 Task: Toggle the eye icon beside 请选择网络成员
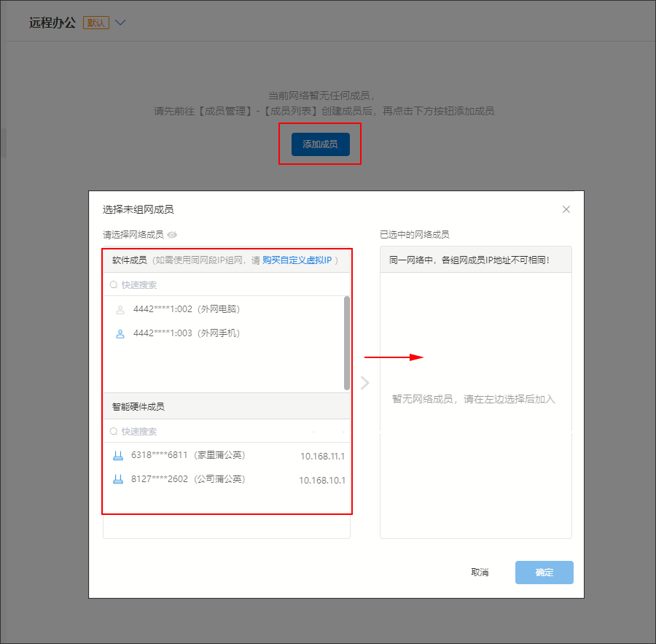[172, 235]
